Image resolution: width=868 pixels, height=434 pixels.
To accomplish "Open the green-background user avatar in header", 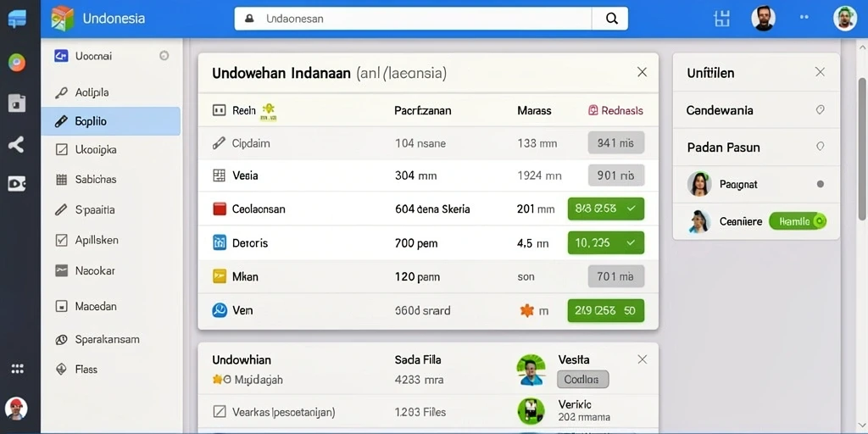I will coord(845,19).
